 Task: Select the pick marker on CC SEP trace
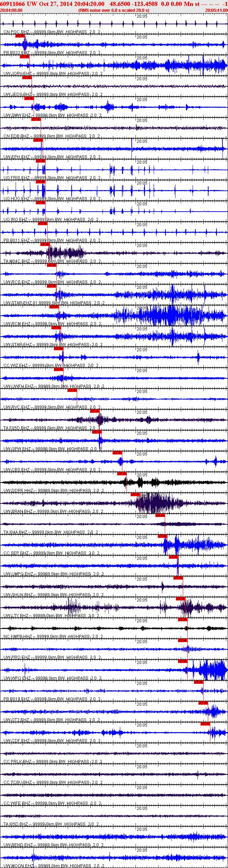162,536
